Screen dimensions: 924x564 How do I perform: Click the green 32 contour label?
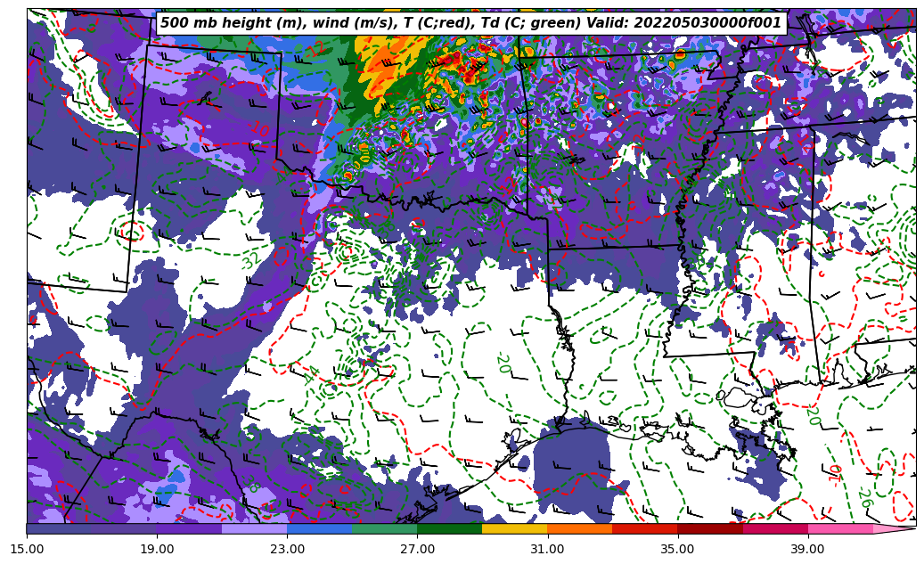[x=250, y=260]
